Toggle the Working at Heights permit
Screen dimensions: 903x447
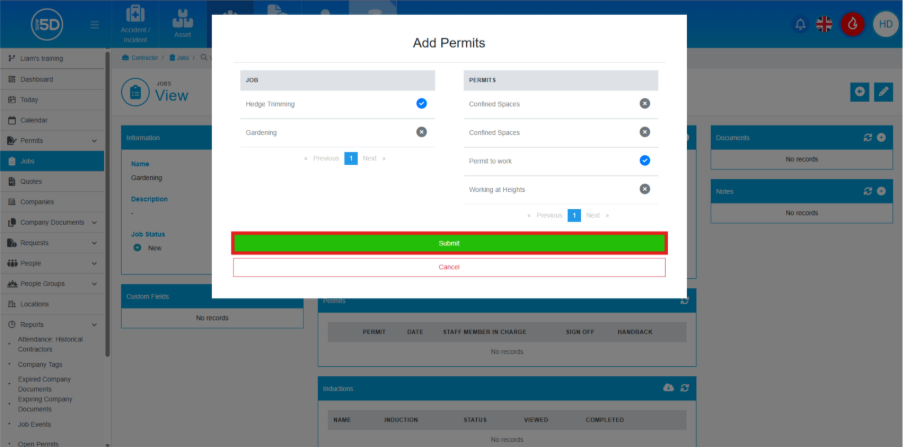pos(644,189)
